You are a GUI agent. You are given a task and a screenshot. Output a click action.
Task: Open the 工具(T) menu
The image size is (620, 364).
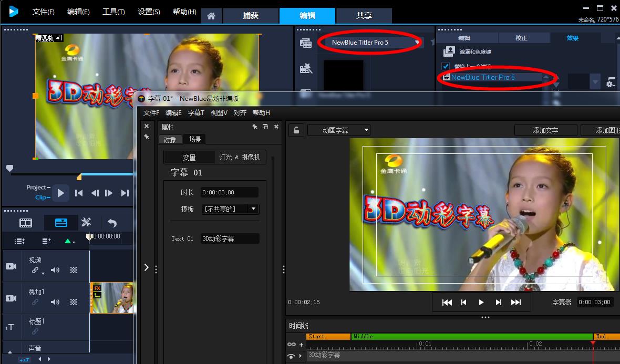coord(113,12)
